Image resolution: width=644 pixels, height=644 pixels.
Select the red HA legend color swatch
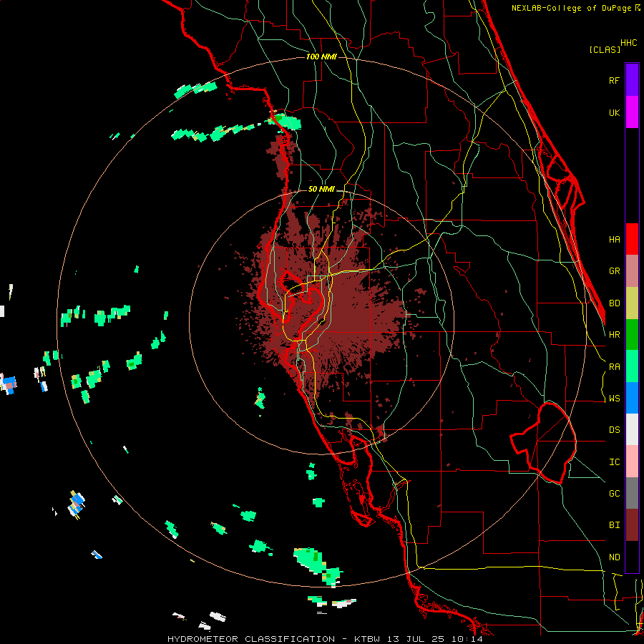[x=632, y=239]
